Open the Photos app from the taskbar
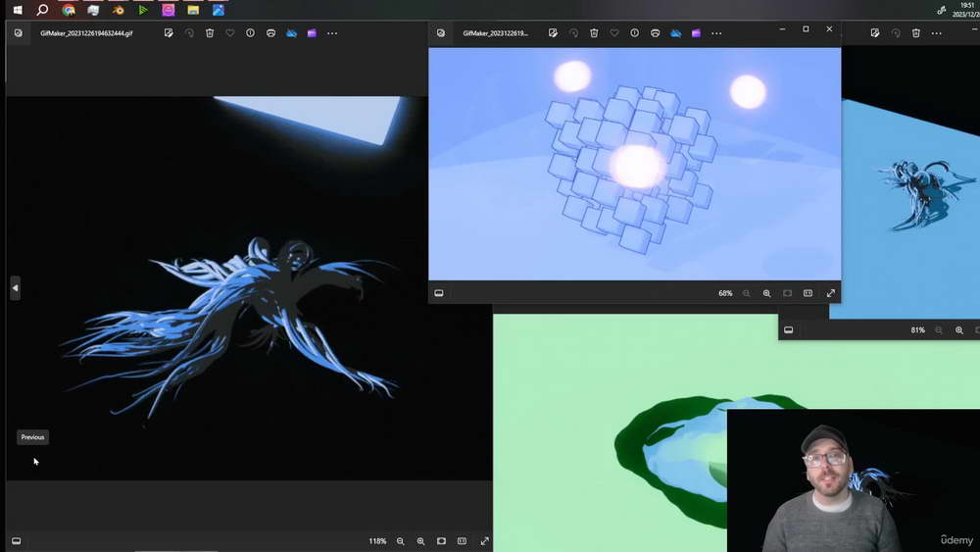This screenshot has height=552, width=980. (219, 10)
